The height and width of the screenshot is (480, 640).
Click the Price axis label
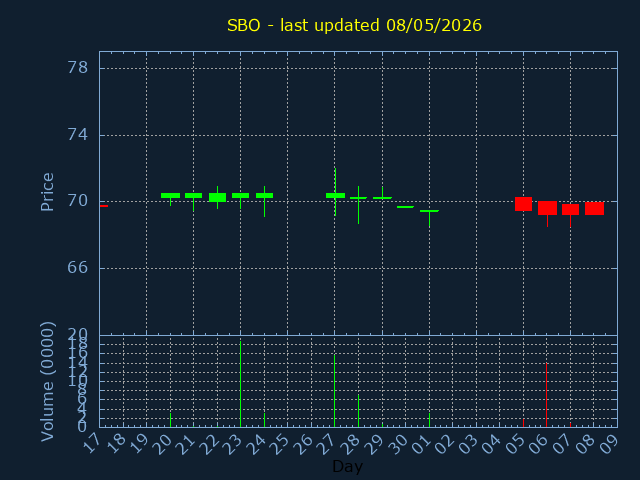coord(47,192)
